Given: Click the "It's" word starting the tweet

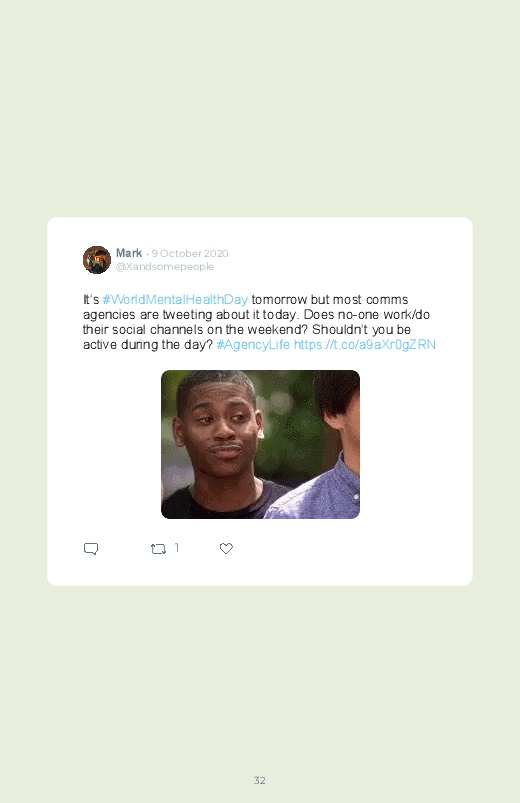Looking at the screenshot, I should [x=91, y=299].
